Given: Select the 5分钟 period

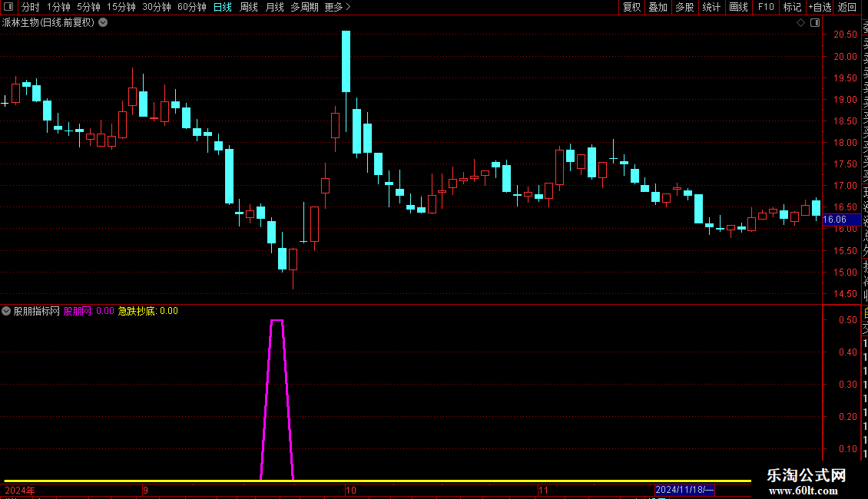Looking at the screenshot, I should (88, 7).
